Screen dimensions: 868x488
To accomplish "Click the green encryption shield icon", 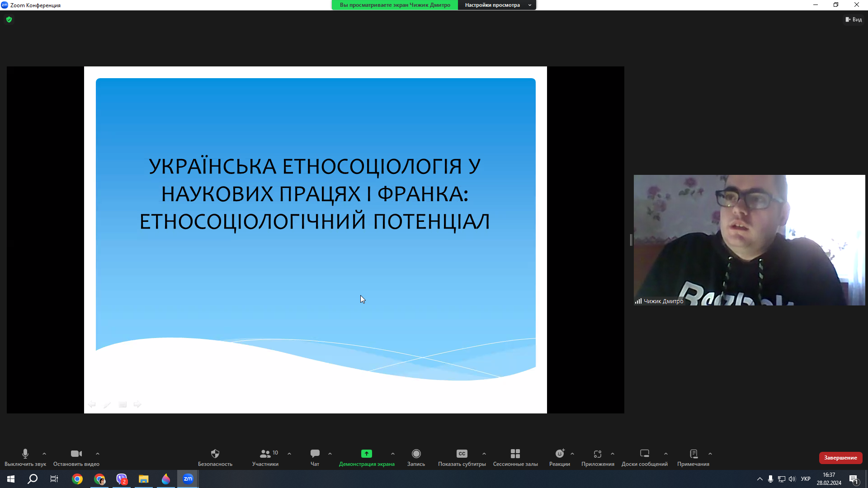I will click(x=9, y=19).
